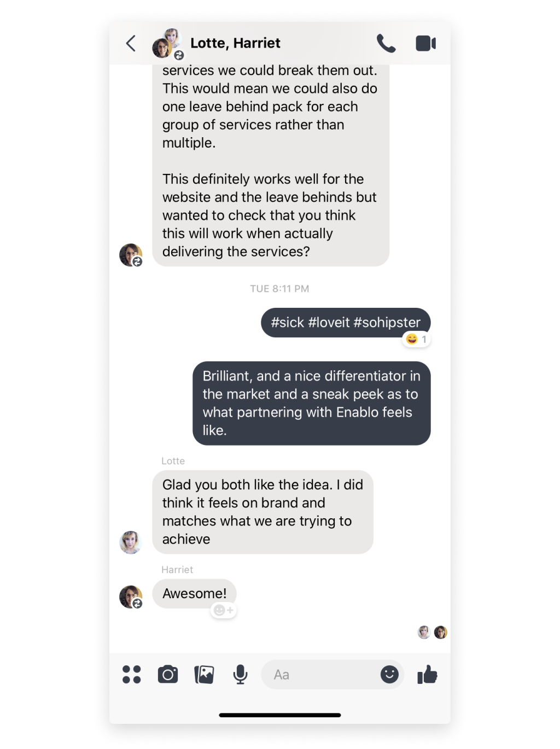
Task: Open the camera to take a photo
Action: [168, 674]
